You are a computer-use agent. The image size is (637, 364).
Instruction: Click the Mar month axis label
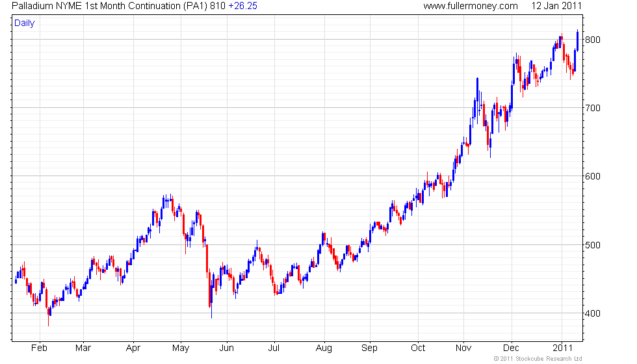tap(83, 348)
